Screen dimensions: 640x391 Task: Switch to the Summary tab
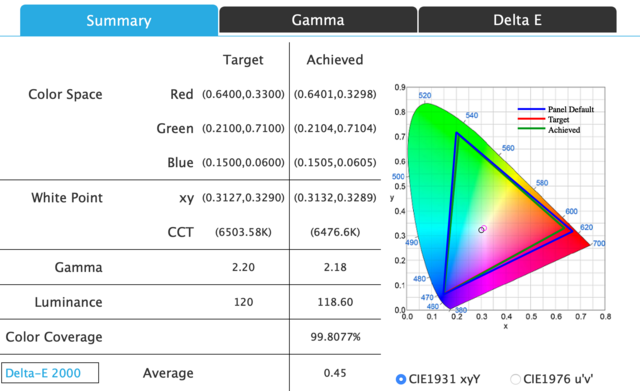[119, 20]
